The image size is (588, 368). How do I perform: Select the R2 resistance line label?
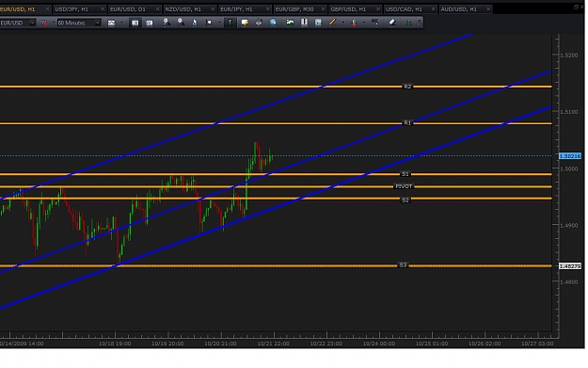[x=407, y=87]
